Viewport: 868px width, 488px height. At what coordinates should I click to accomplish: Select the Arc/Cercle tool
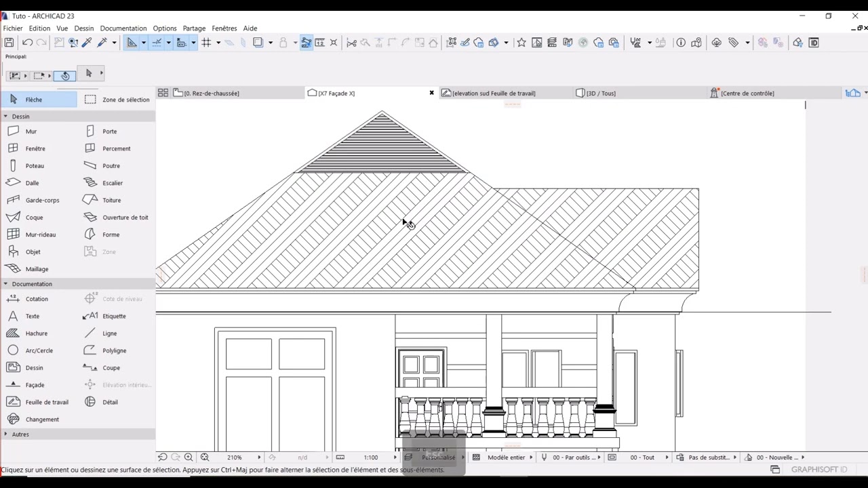coord(39,350)
